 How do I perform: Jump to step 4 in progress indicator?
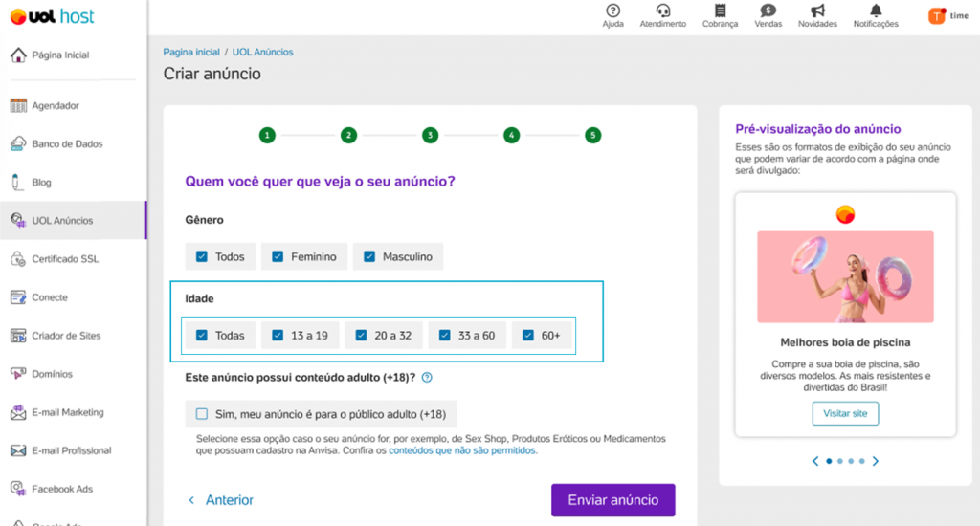(x=511, y=135)
